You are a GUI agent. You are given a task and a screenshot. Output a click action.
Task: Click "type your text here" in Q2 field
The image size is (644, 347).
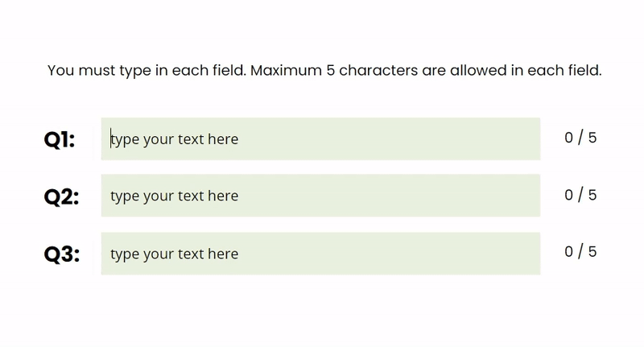point(175,196)
